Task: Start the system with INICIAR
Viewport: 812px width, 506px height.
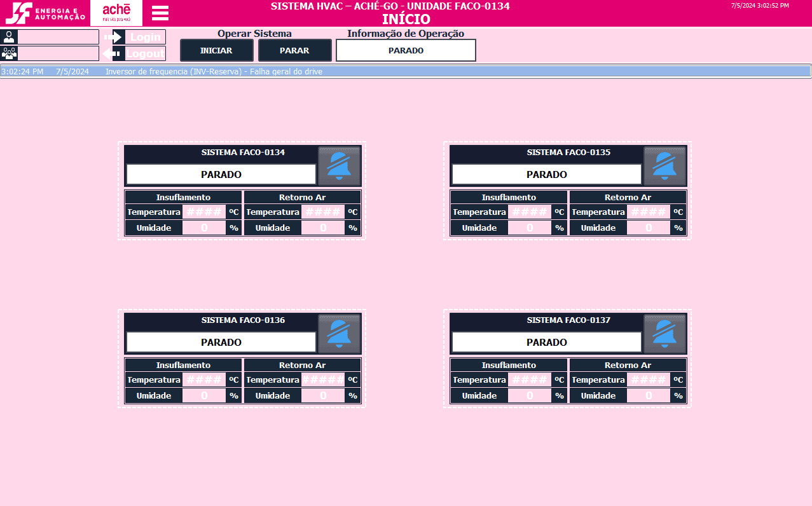Action: click(217, 50)
